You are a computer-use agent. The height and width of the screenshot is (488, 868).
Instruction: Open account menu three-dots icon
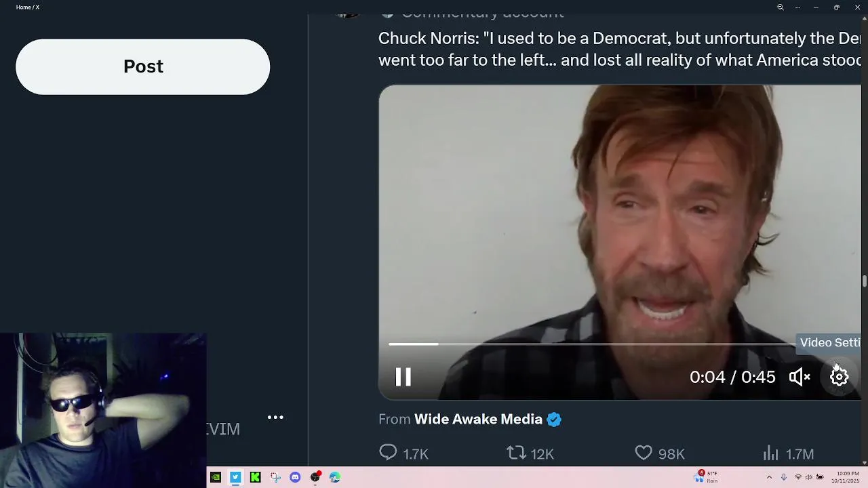click(x=275, y=418)
